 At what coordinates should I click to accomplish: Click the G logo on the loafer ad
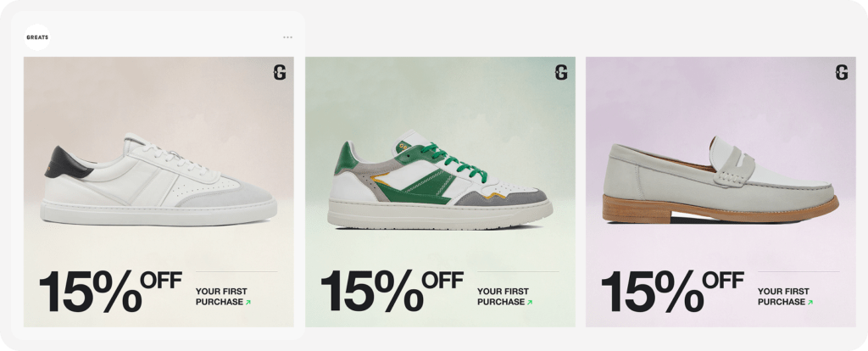click(x=842, y=73)
